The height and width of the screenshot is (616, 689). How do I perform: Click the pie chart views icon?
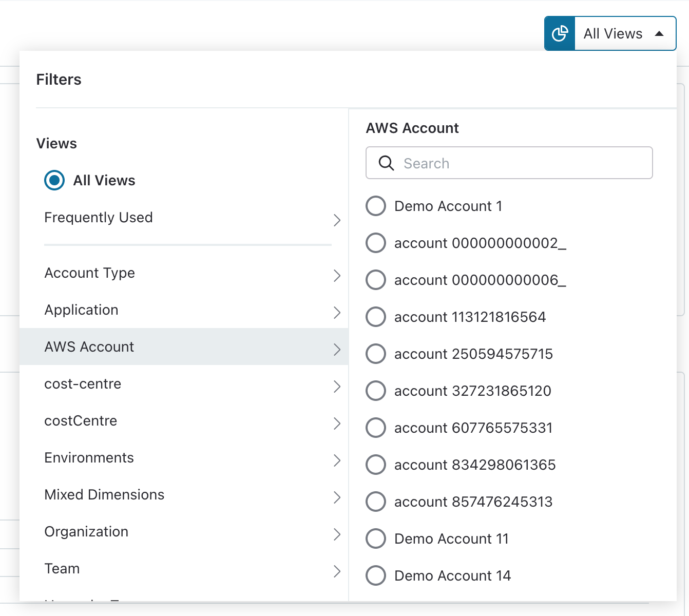point(560,33)
